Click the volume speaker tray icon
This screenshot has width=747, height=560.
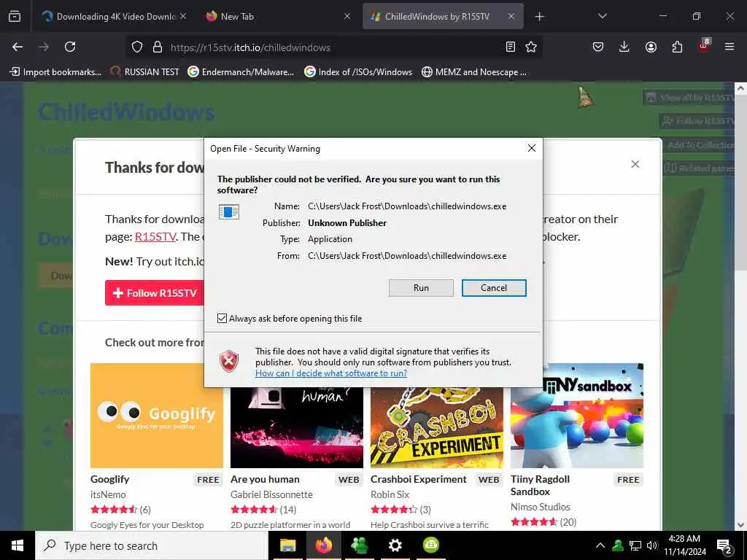pyautogui.click(x=652, y=545)
